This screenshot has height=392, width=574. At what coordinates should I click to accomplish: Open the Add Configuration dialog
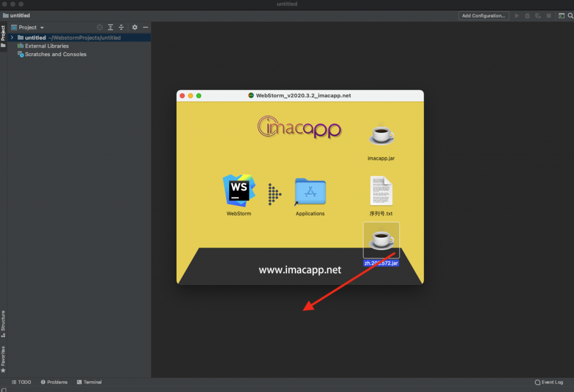click(484, 16)
